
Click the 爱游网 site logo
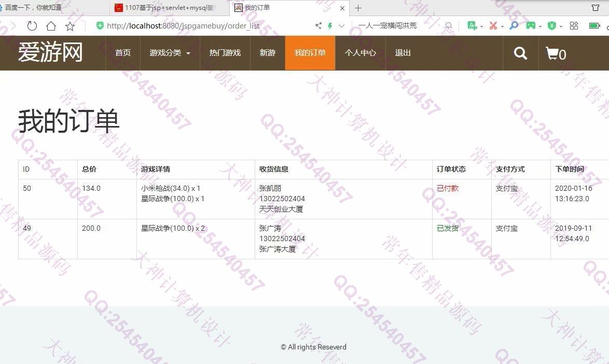50,52
